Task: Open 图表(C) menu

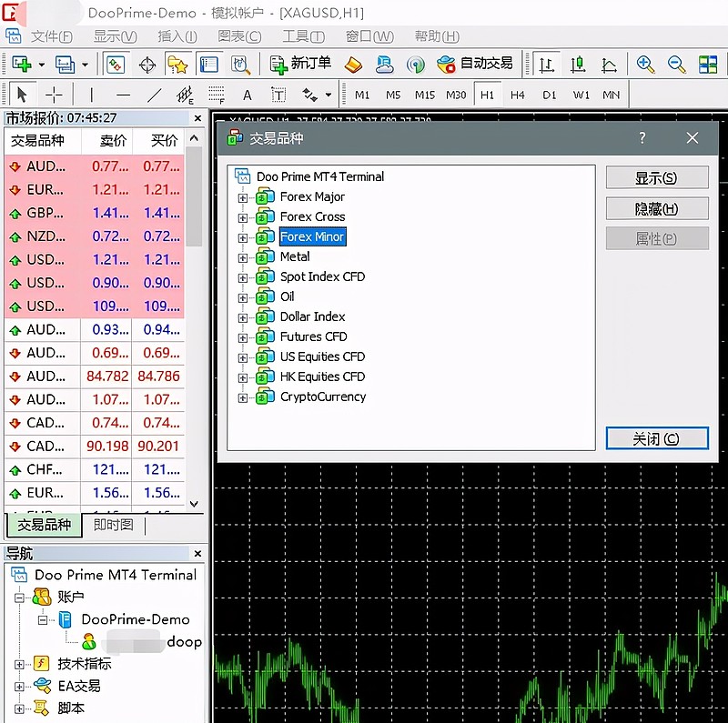Action: pyautogui.click(x=239, y=36)
